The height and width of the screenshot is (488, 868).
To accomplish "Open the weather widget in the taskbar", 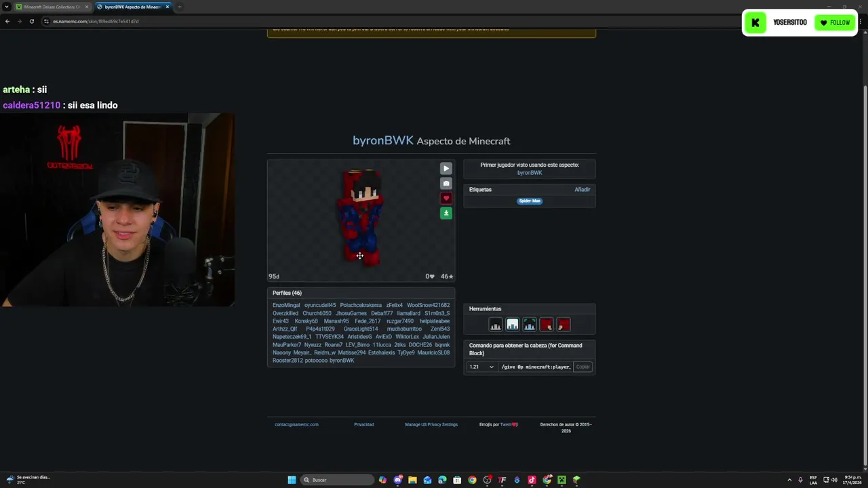I will point(27,480).
